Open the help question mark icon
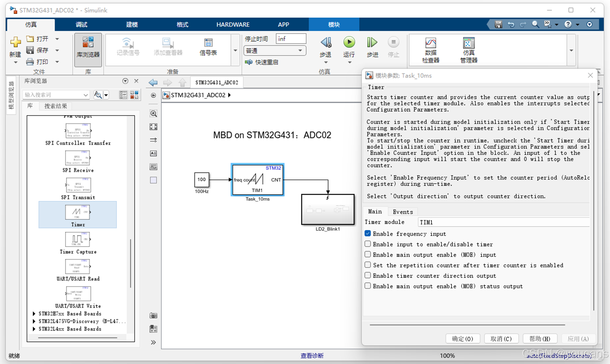Viewport: 610px width, 364px height. click(568, 25)
